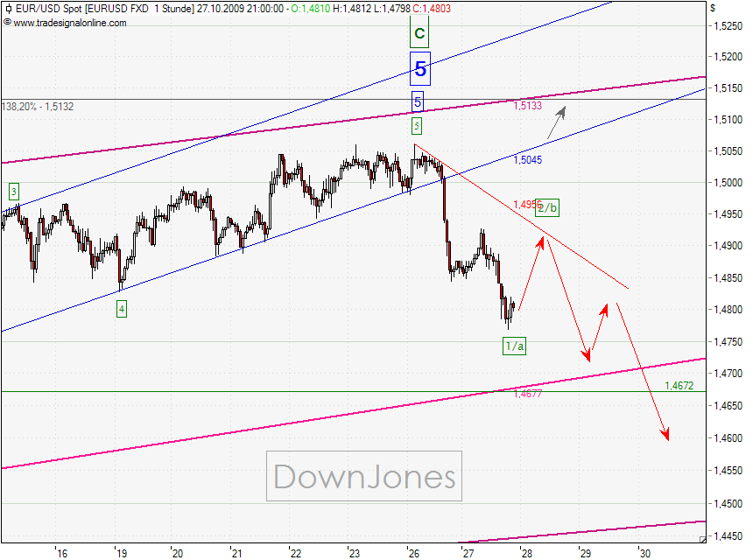Click the pink price label 1,4677
The image size is (753, 560).
pos(528,394)
